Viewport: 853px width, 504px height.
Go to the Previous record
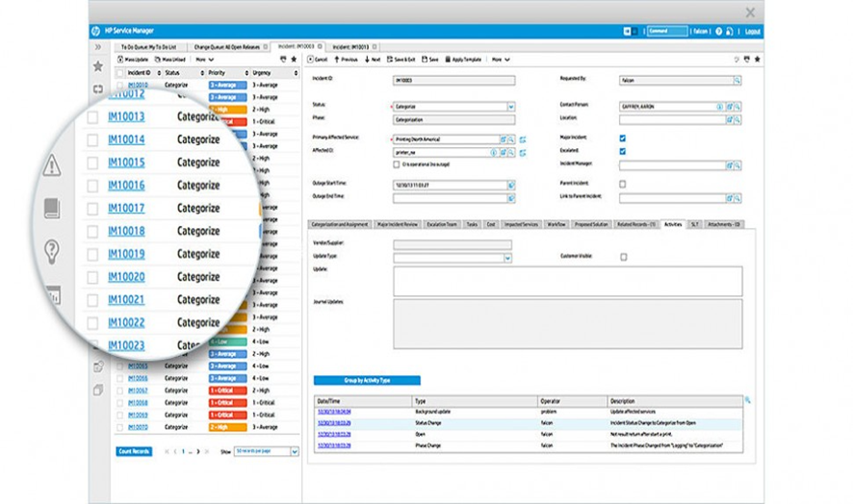click(346, 60)
